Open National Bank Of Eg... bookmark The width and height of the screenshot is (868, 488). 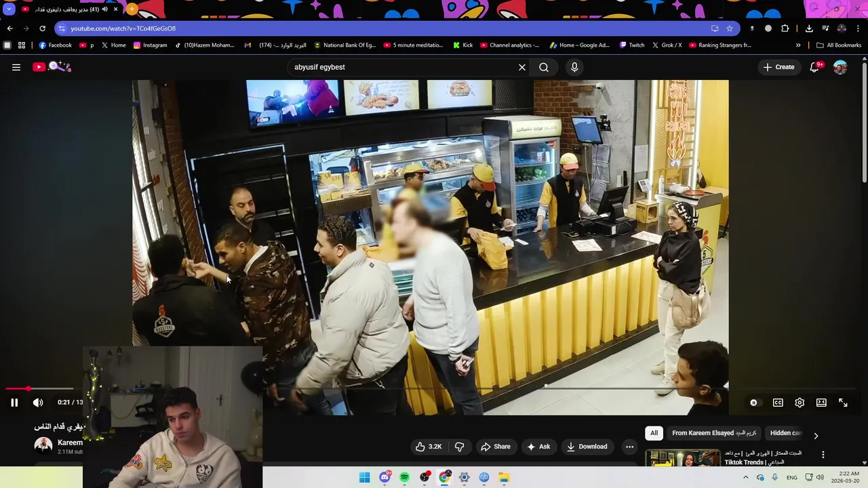pos(344,45)
